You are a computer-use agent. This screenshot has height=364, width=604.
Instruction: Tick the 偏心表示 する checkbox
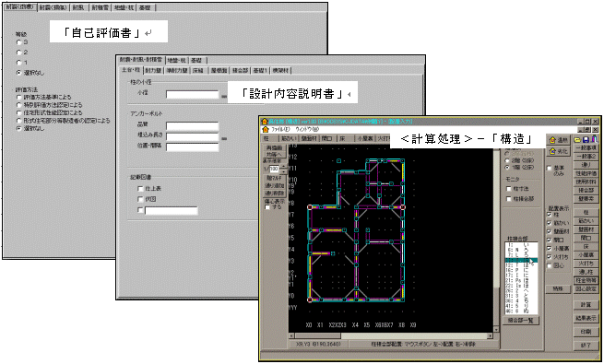tap(267, 207)
